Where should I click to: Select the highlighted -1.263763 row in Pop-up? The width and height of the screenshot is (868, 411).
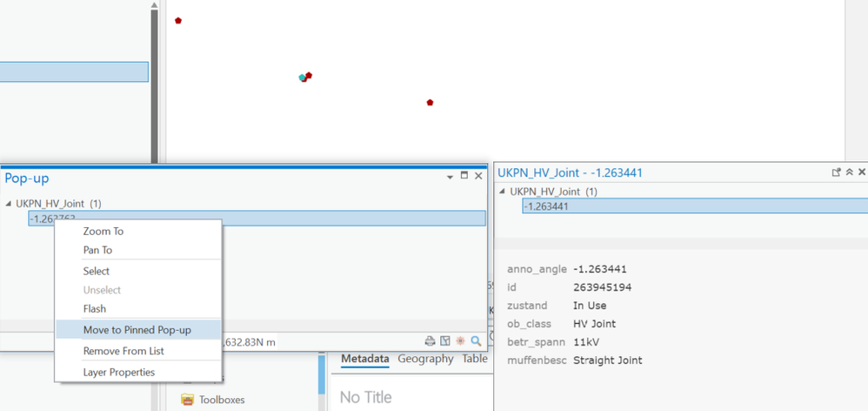coord(257,219)
